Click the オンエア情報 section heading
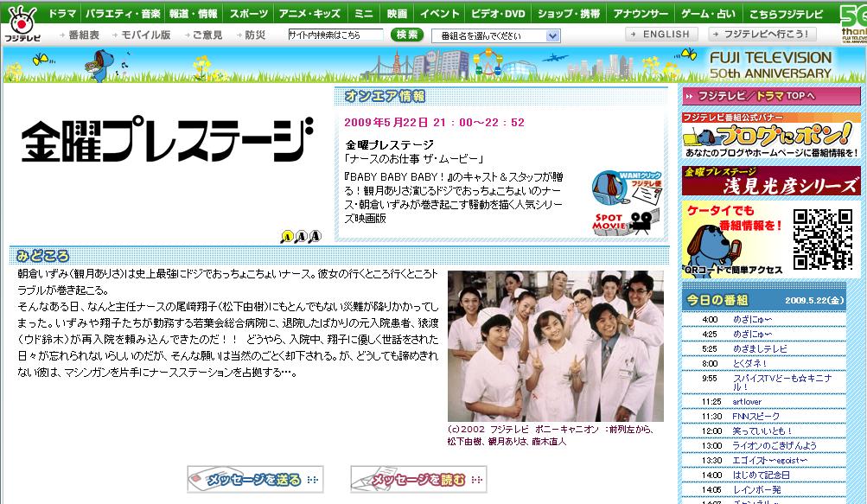Screen dimensions: 867x504 pyautogui.click(x=385, y=96)
